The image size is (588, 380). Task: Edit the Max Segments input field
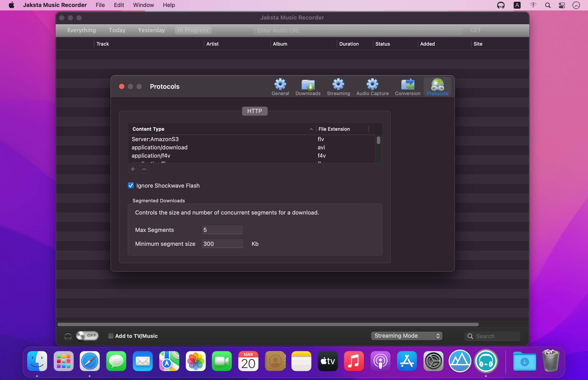tap(222, 230)
